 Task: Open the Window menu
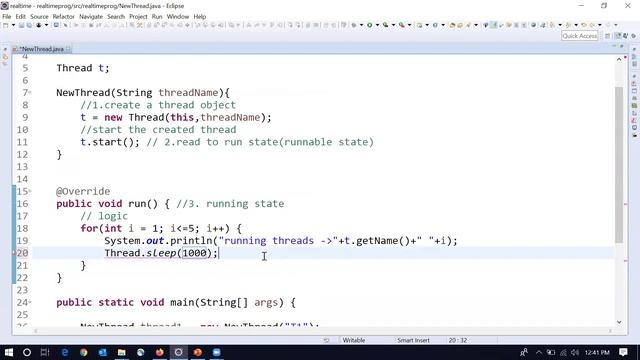178,16
